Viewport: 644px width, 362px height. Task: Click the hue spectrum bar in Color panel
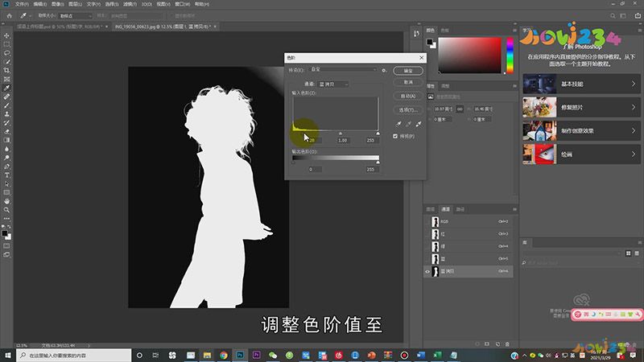[510, 55]
